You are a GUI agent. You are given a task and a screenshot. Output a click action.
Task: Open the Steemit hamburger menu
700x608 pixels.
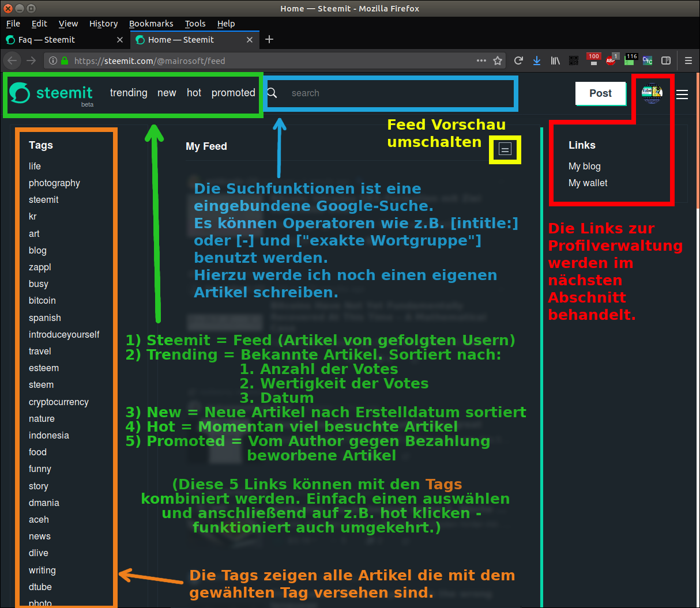(682, 95)
